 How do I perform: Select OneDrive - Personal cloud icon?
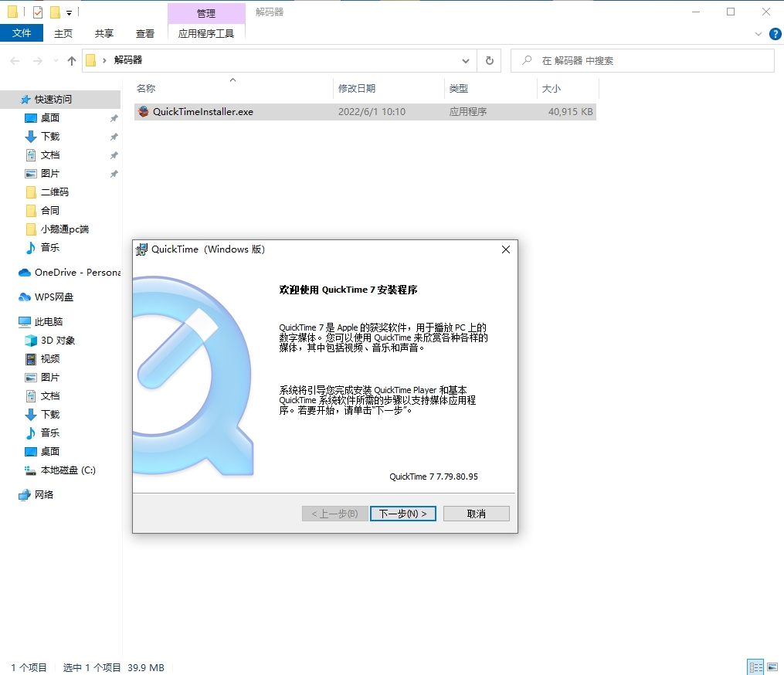[x=25, y=273]
